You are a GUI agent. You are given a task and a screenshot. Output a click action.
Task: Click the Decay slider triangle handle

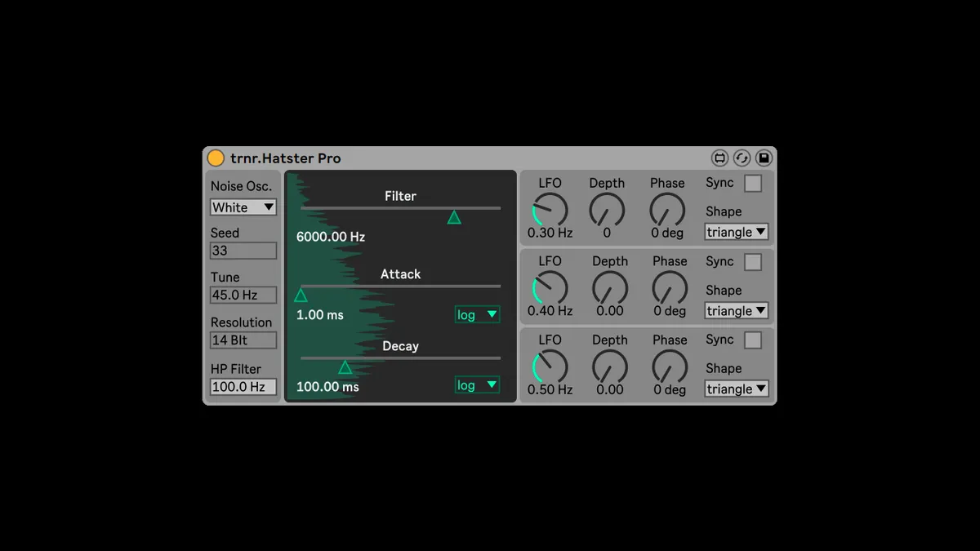345,367
